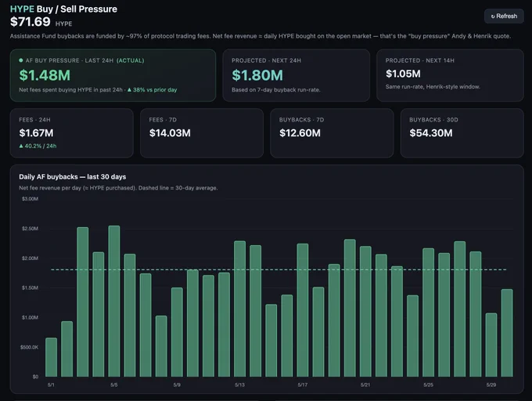The height and width of the screenshot is (401, 532).
Task: Open the AF Buy Pressure Last 24H card
Action: point(113,75)
